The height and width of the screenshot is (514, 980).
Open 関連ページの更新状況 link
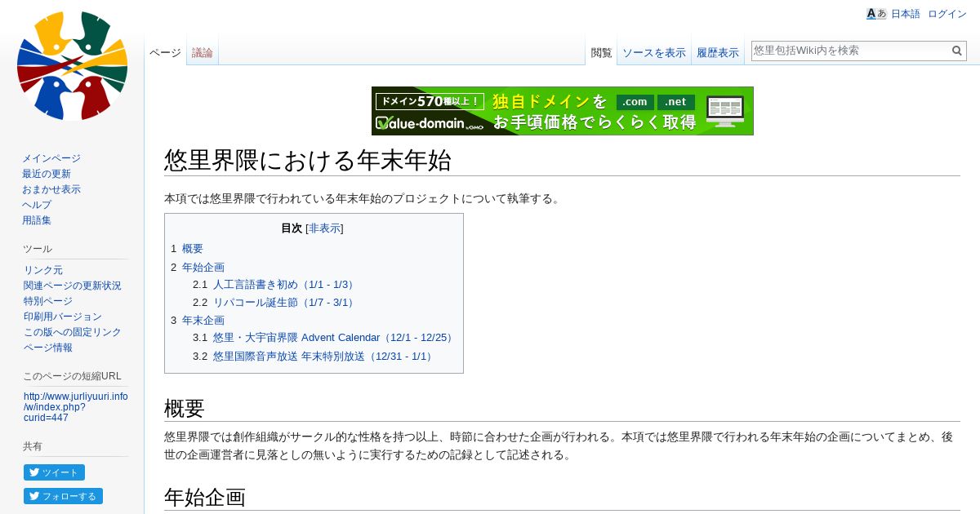pyautogui.click(x=73, y=286)
